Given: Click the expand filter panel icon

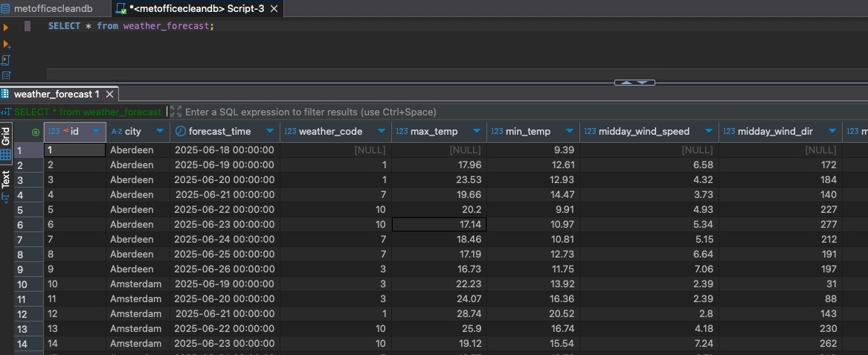Looking at the screenshot, I should (176, 112).
